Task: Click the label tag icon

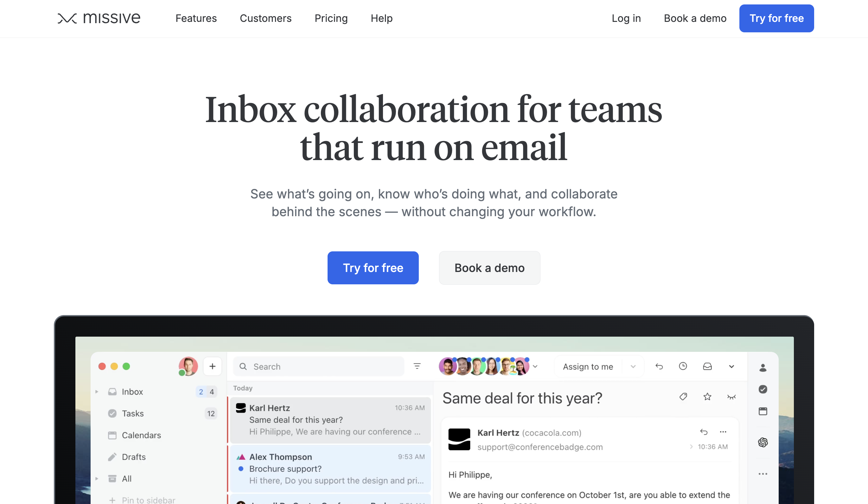Action: click(683, 397)
